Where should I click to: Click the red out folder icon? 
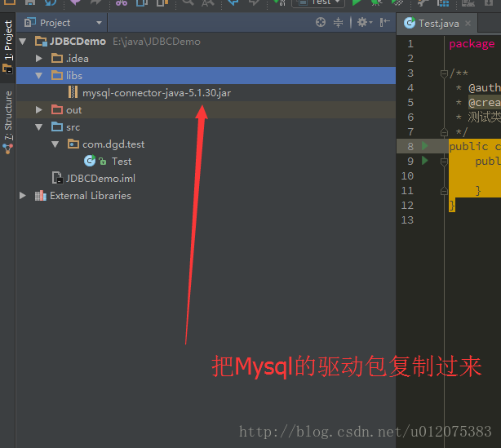tap(57, 109)
